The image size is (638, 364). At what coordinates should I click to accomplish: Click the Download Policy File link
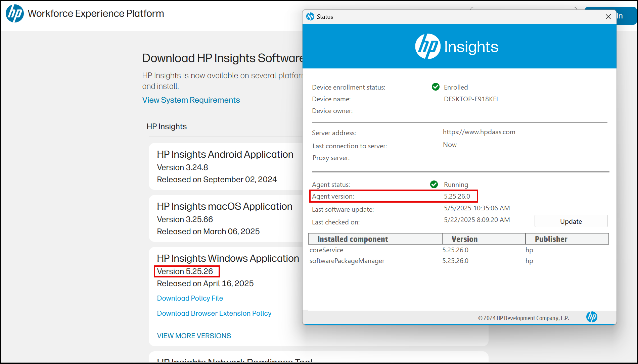[x=190, y=298]
